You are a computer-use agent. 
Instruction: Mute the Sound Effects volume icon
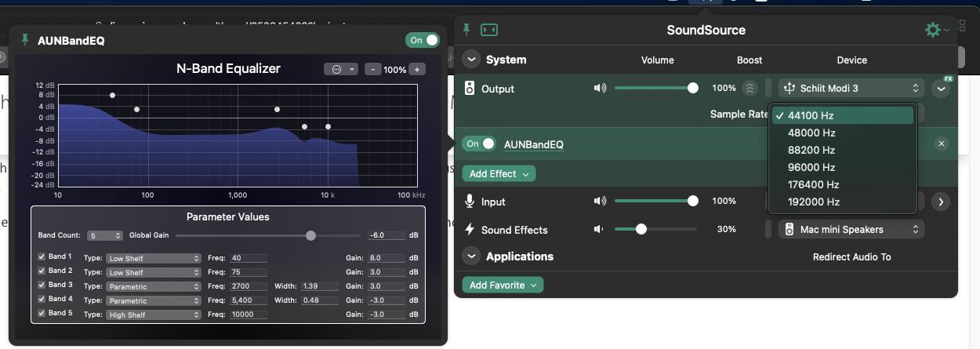click(599, 230)
